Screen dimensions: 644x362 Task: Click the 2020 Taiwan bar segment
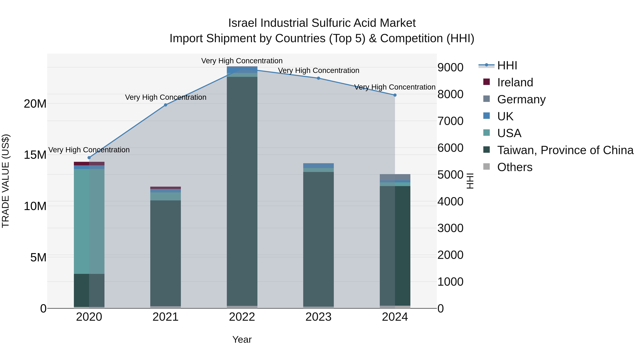tap(89, 290)
